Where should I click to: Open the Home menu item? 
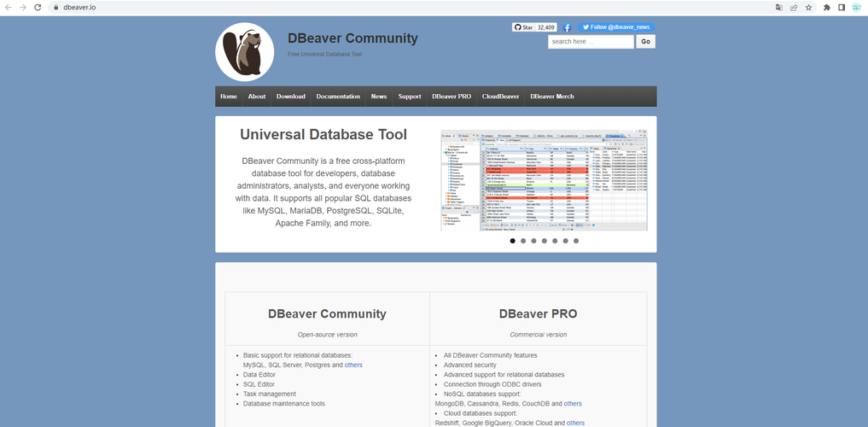pyautogui.click(x=229, y=97)
